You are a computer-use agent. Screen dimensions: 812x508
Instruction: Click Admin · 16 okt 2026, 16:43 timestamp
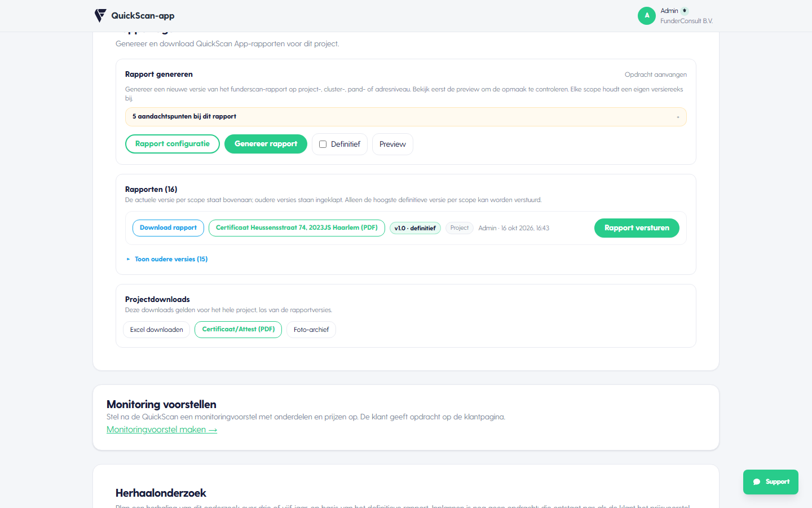click(514, 228)
